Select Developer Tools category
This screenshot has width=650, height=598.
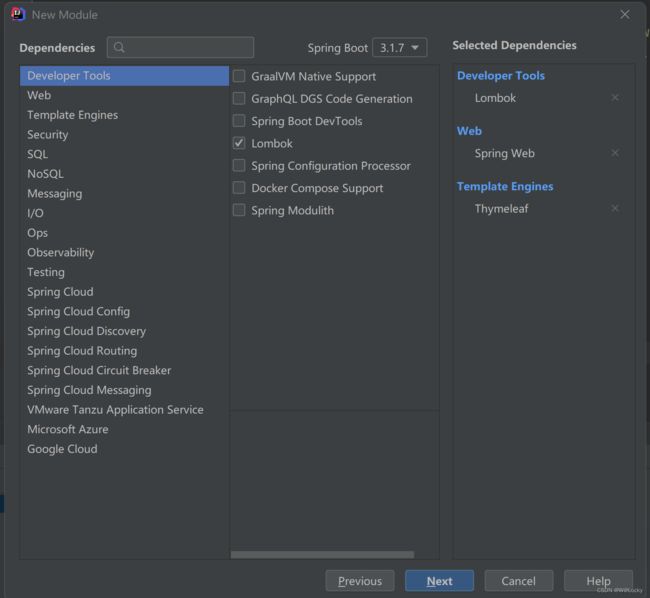pyautogui.click(x=124, y=76)
